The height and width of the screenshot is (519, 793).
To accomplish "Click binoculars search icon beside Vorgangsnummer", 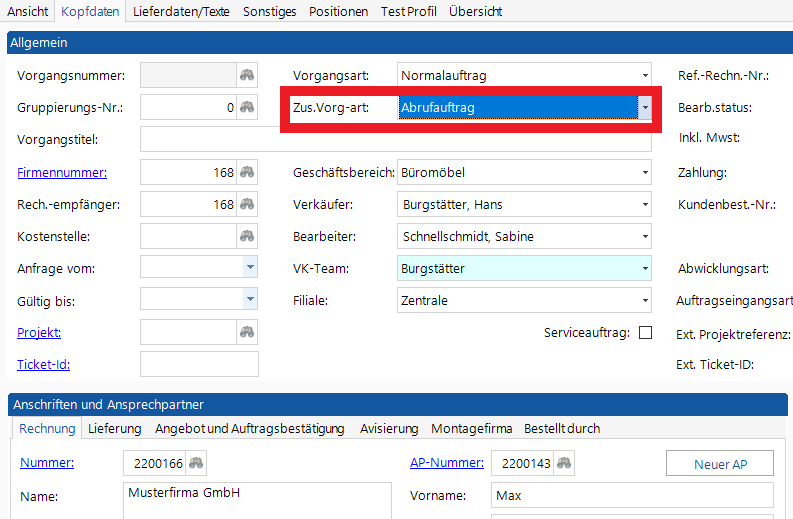I will coord(247,75).
